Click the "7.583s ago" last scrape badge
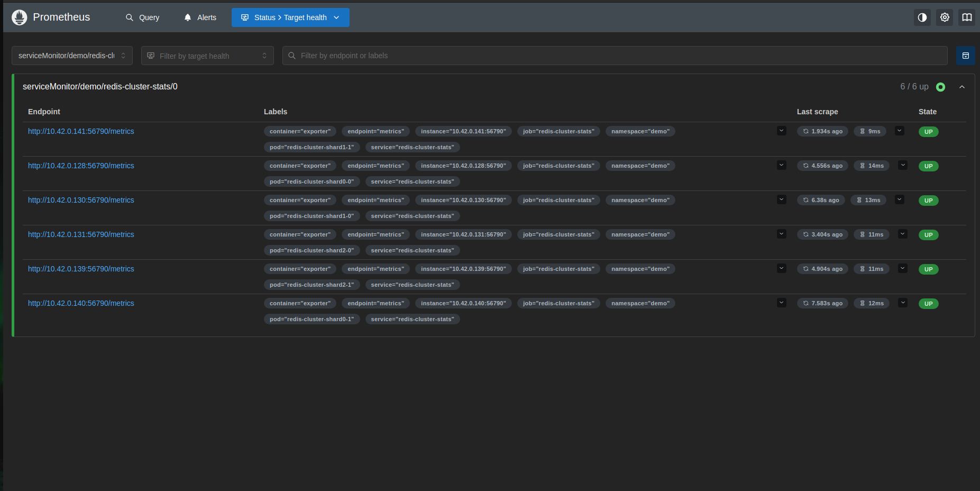The height and width of the screenshot is (491, 980). click(x=822, y=303)
